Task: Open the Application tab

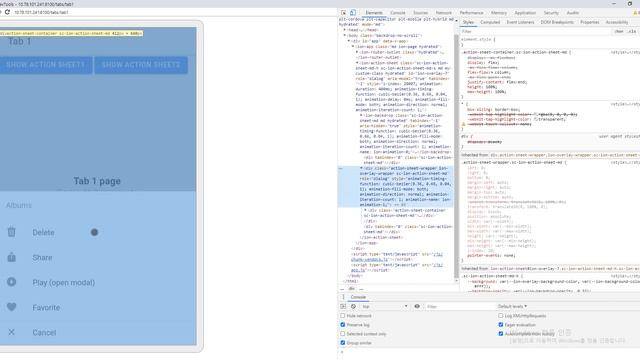Action: tap(525, 13)
